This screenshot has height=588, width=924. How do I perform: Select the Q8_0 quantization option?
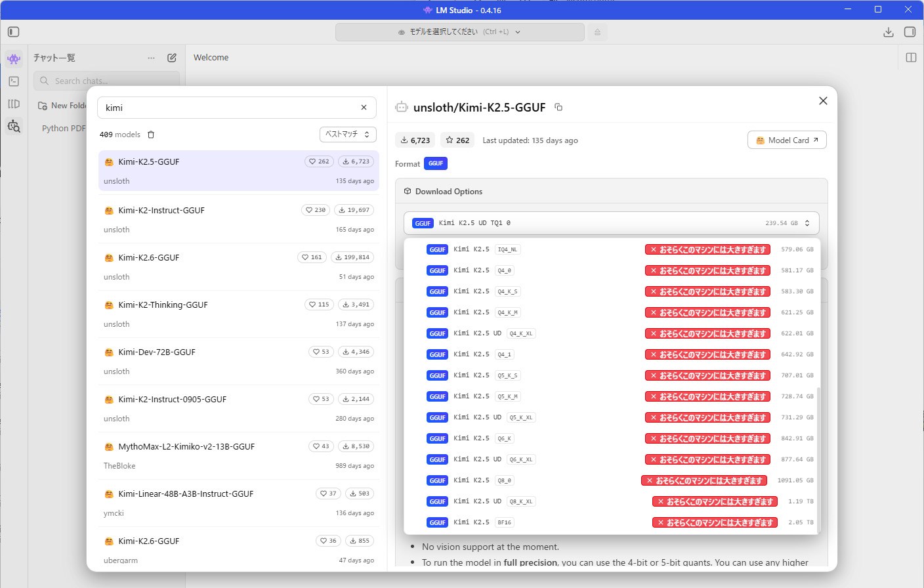click(611, 480)
